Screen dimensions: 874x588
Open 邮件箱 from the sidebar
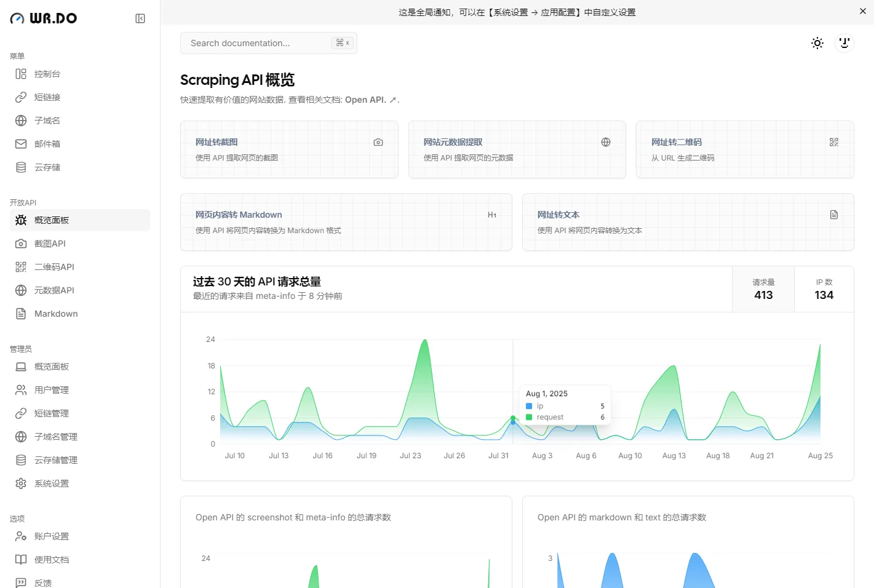tap(80, 144)
